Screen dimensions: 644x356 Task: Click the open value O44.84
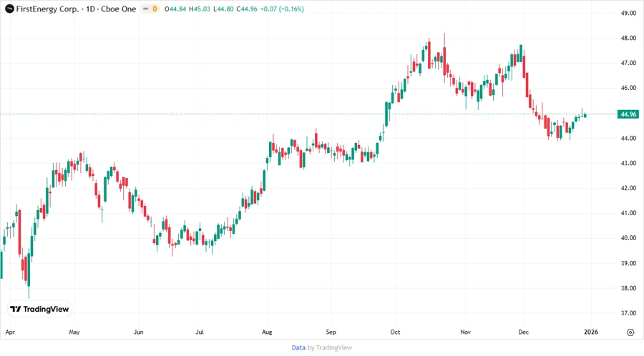175,9
